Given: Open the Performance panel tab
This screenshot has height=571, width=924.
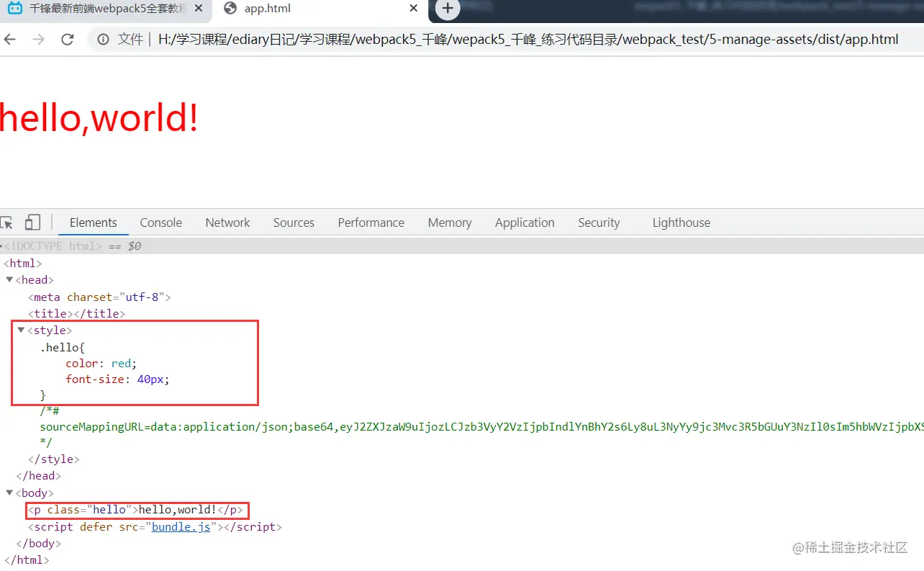Looking at the screenshot, I should click(371, 222).
